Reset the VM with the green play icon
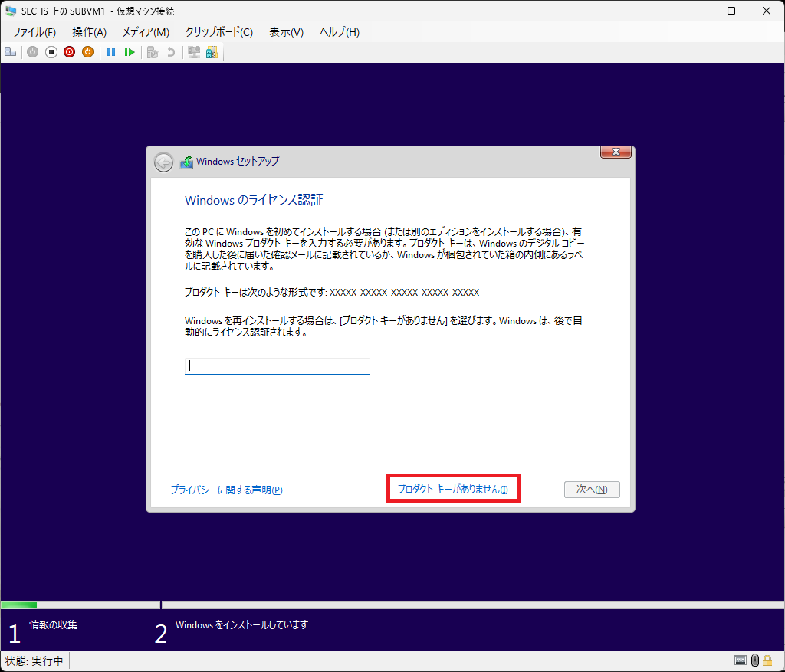The width and height of the screenshot is (785, 672). click(x=130, y=52)
